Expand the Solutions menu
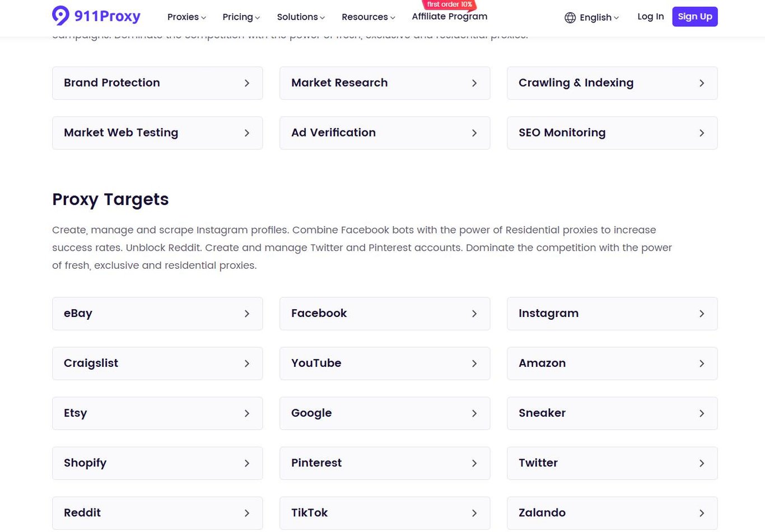 click(x=301, y=17)
